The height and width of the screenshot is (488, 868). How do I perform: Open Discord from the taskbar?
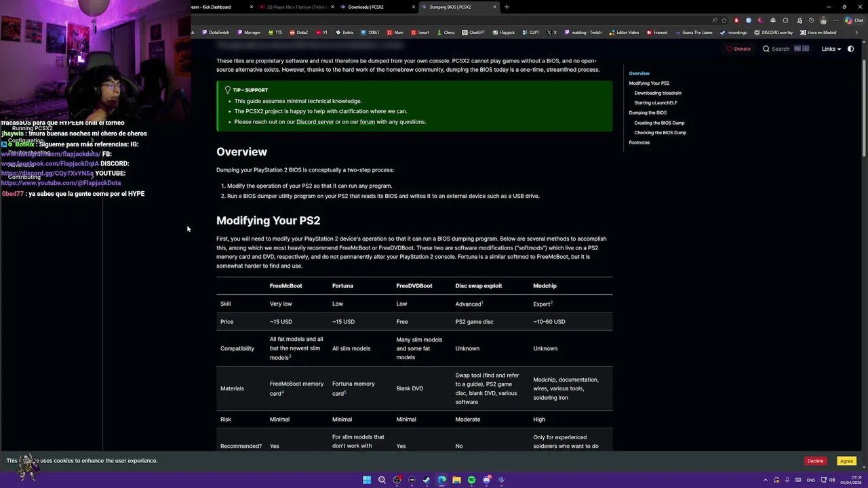click(x=486, y=480)
